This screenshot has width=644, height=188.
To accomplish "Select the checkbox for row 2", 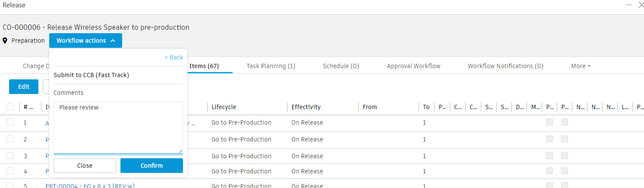I will 10,139.
